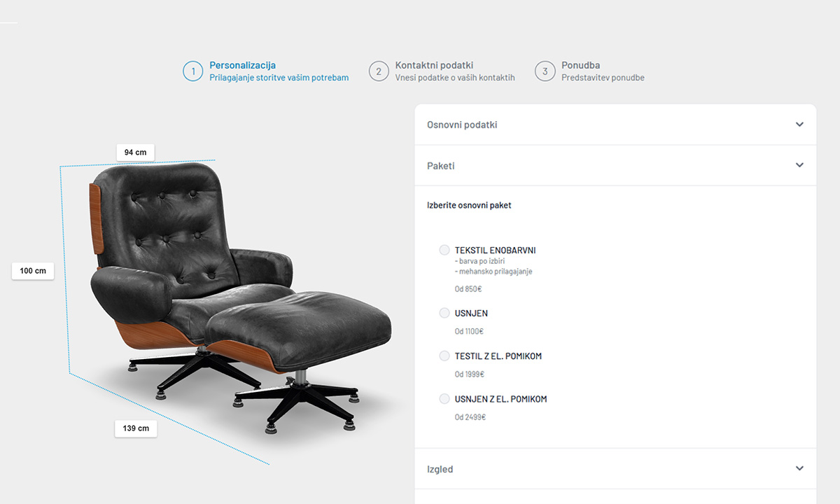The height and width of the screenshot is (504, 840).
Task: Click the step 2 circle icon
Action: (x=379, y=71)
